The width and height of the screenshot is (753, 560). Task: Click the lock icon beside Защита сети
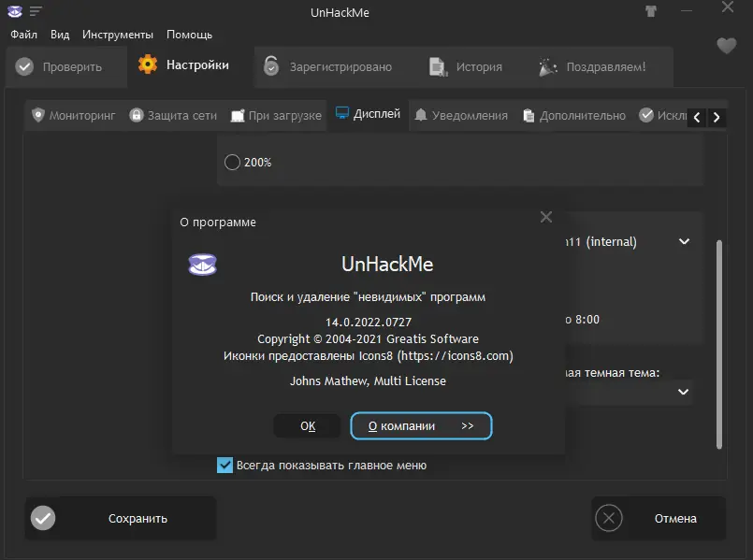[137, 115]
